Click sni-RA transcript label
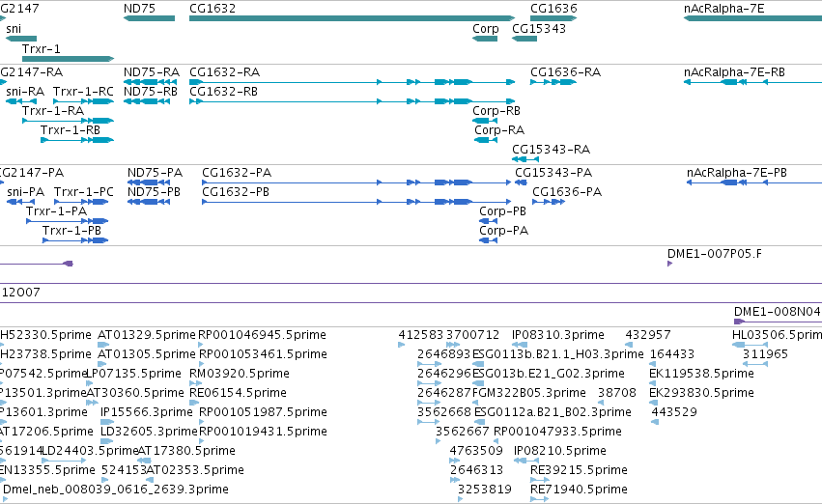The width and height of the screenshot is (822, 504). [x=25, y=92]
